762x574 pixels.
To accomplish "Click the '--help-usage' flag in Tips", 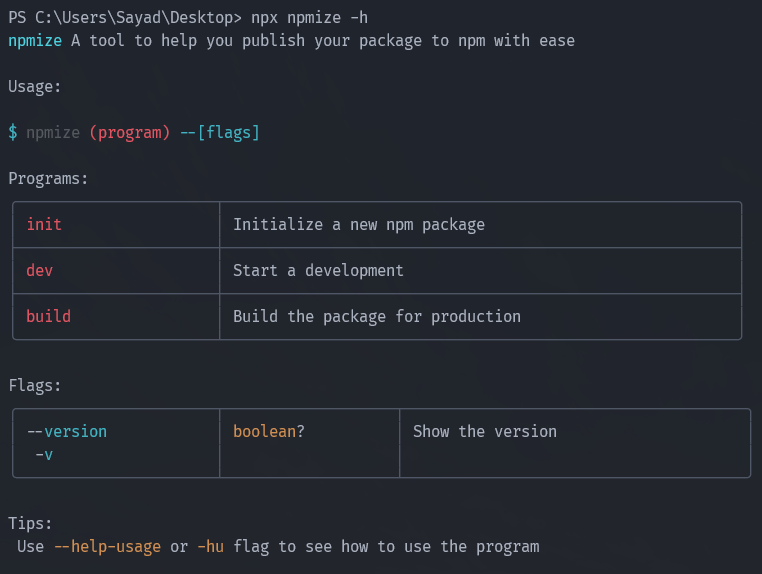I will coord(107,546).
